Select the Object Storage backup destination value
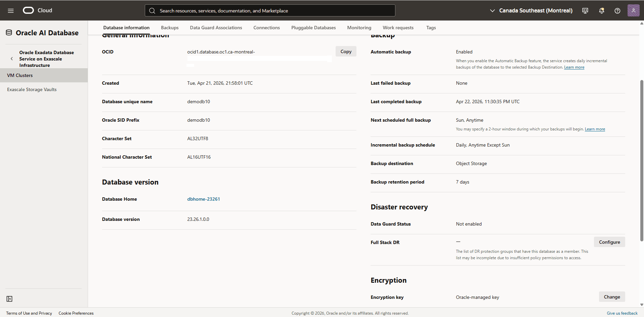 [x=471, y=163]
